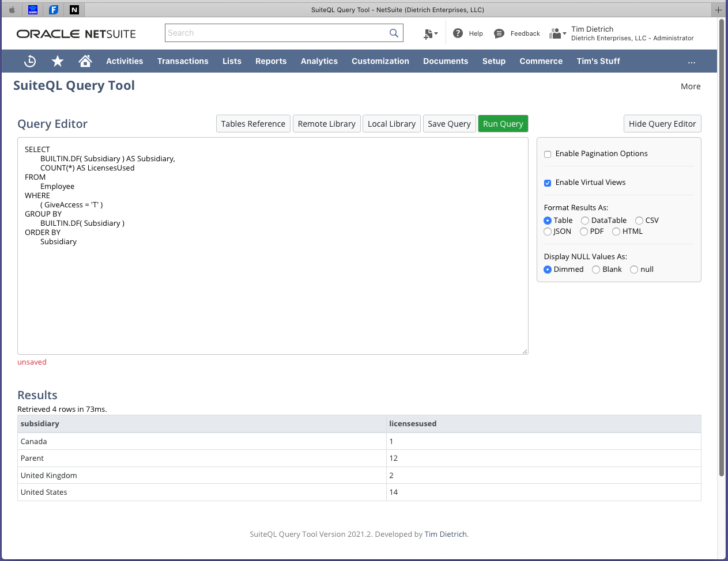Screen dimensions: 728x561
Task: Open the Setup menu
Action: pos(494,61)
